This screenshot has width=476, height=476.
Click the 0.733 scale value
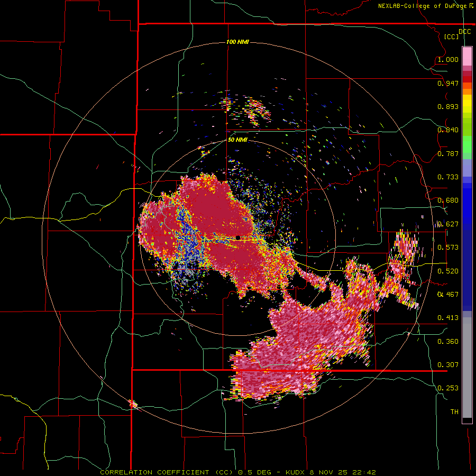pyautogui.click(x=448, y=177)
